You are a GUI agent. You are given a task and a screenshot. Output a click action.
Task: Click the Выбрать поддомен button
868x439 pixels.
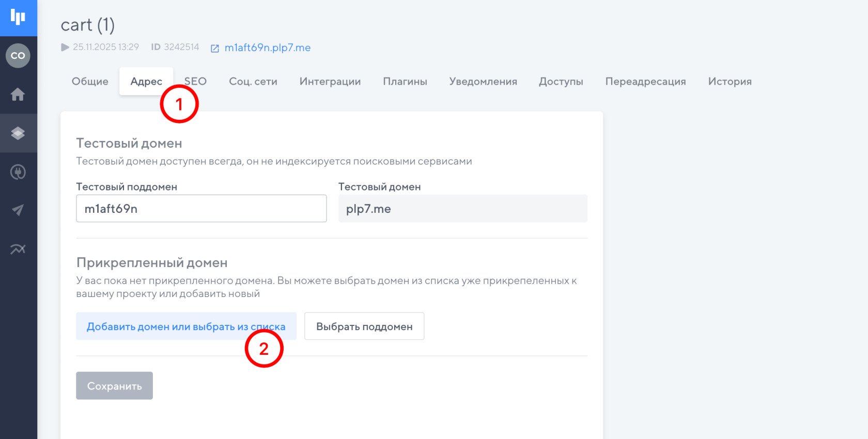364,326
